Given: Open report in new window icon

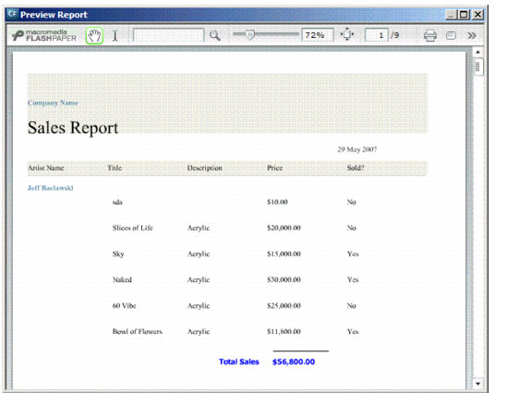Looking at the screenshot, I should tap(451, 35).
